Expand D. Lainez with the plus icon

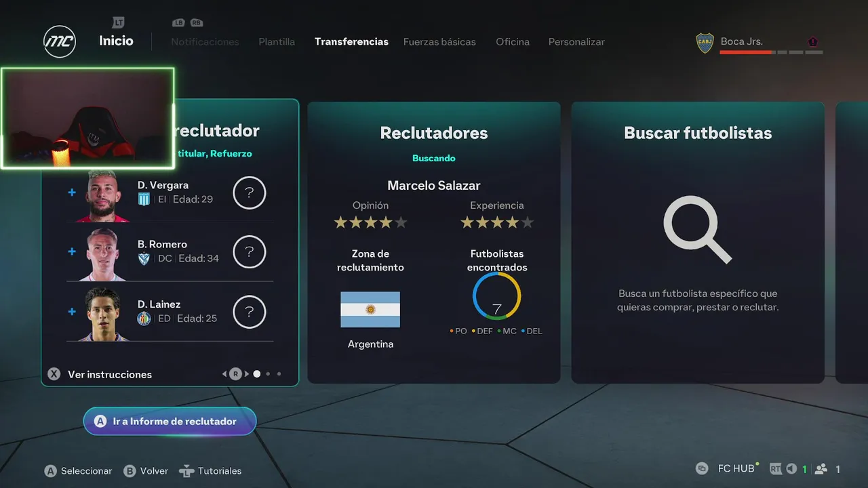tap(72, 311)
